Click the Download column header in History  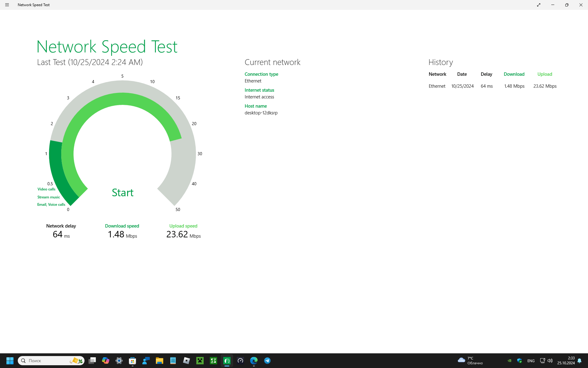pos(514,74)
